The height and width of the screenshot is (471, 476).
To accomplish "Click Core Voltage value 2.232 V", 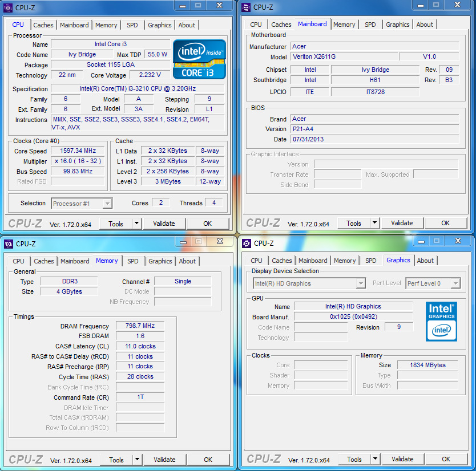I will [x=150, y=75].
